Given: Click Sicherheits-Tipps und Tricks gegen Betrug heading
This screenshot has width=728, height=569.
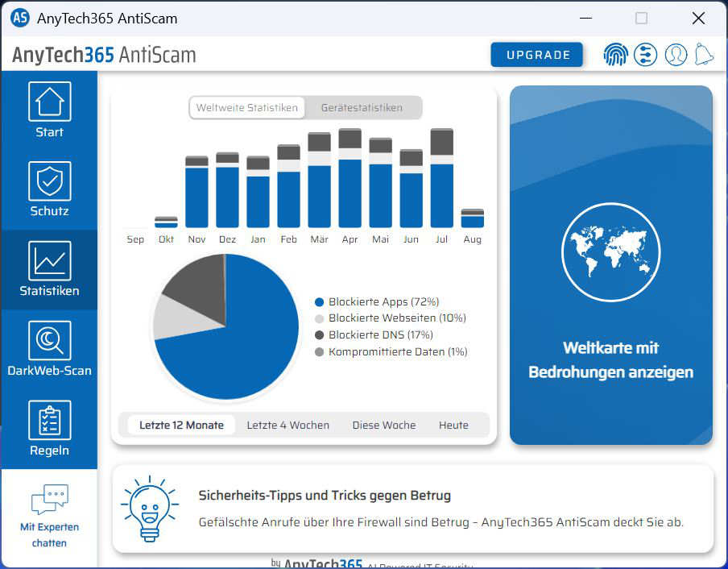Looking at the screenshot, I should click(x=325, y=496).
